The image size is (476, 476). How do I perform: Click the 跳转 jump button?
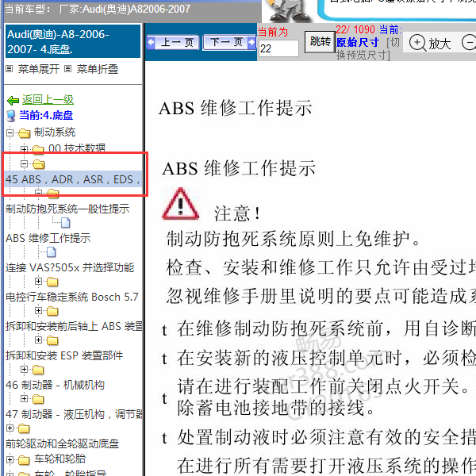click(x=320, y=41)
